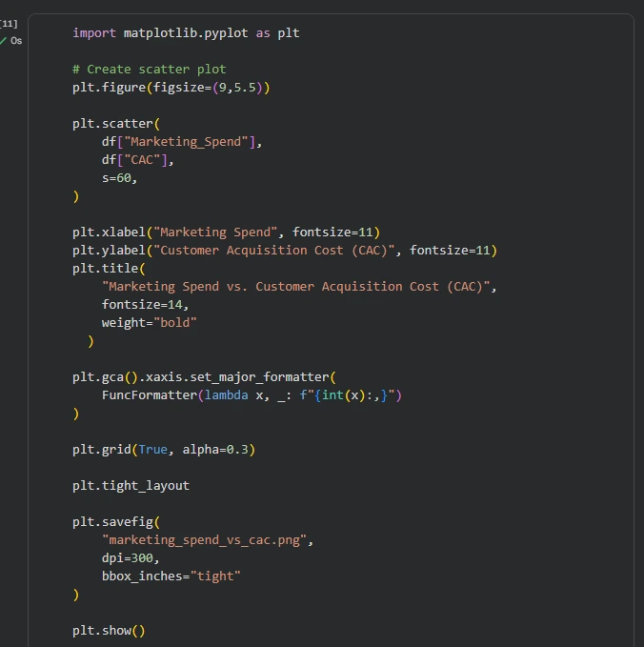Click the plt.gca().xaxis.set_major_formatter( line

204,376
